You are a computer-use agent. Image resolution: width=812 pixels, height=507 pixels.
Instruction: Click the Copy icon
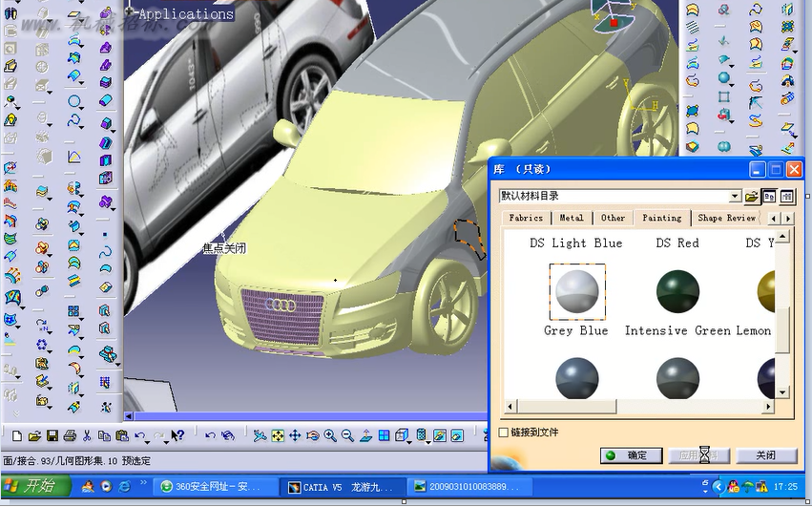point(104,436)
